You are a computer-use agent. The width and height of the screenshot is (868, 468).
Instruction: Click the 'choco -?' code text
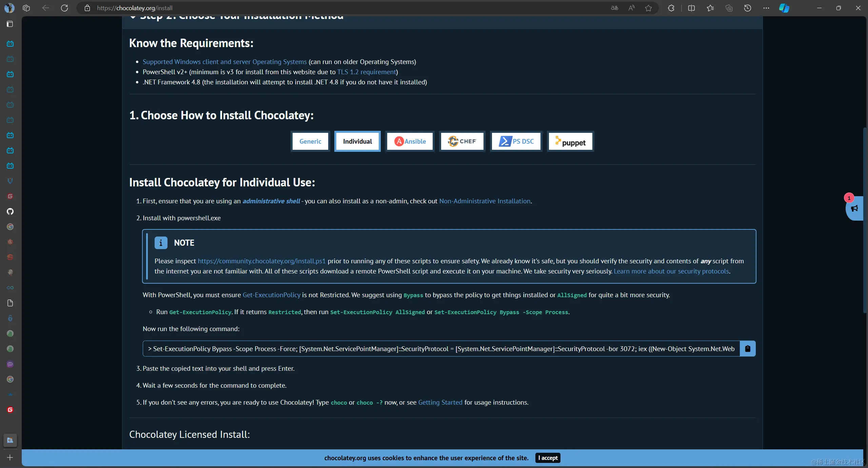[370, 403]
